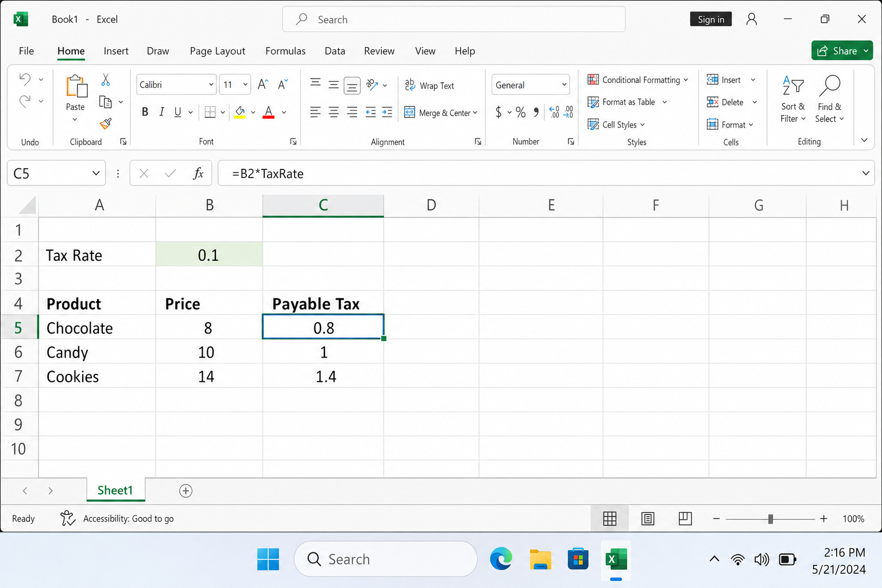Open Conditional Formatting dropdown
Viewport: 882px width, 588px height.
(637, 80)
